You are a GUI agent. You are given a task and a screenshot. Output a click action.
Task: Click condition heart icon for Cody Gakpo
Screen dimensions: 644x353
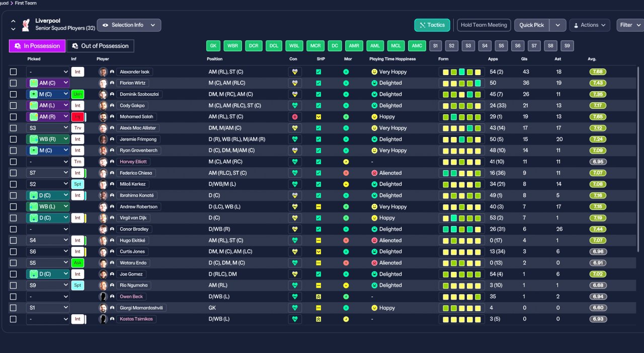295,106
